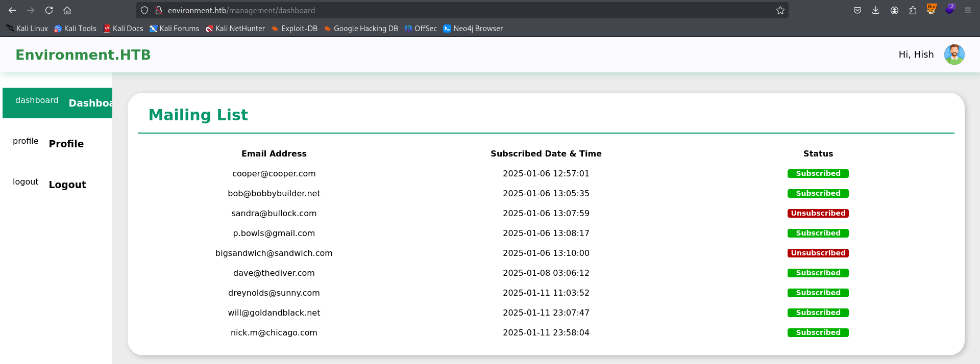This screenshot has width=980, height=364.
Task: Open the Exploit-DB bookmark
Action: click(294, 29)
